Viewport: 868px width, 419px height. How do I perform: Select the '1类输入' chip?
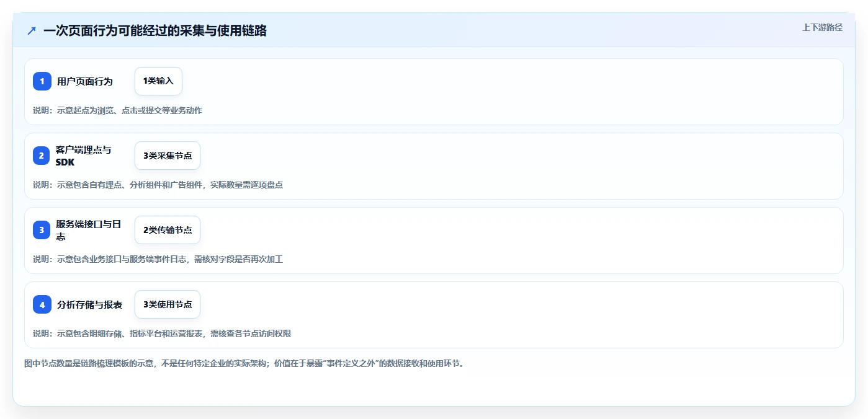coord(158,81)
